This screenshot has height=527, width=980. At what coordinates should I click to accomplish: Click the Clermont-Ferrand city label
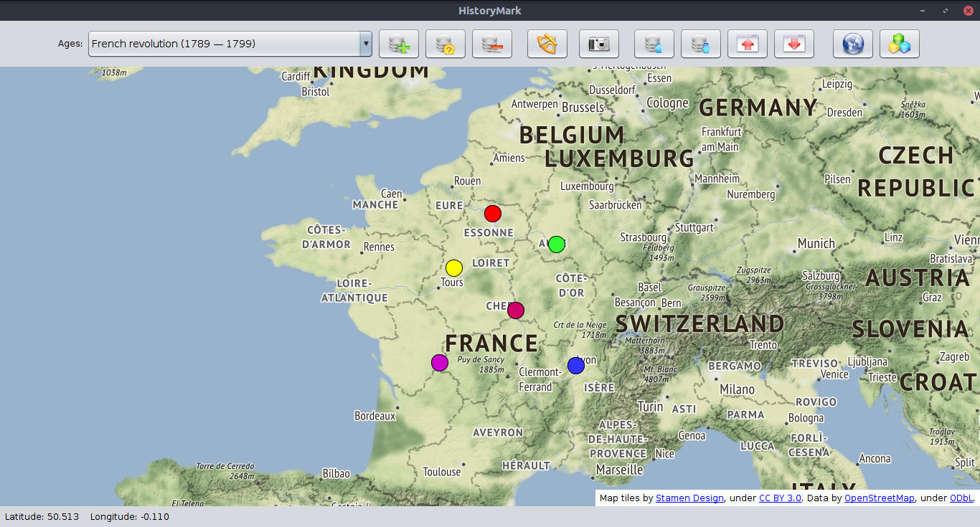[x=540, y=379]
